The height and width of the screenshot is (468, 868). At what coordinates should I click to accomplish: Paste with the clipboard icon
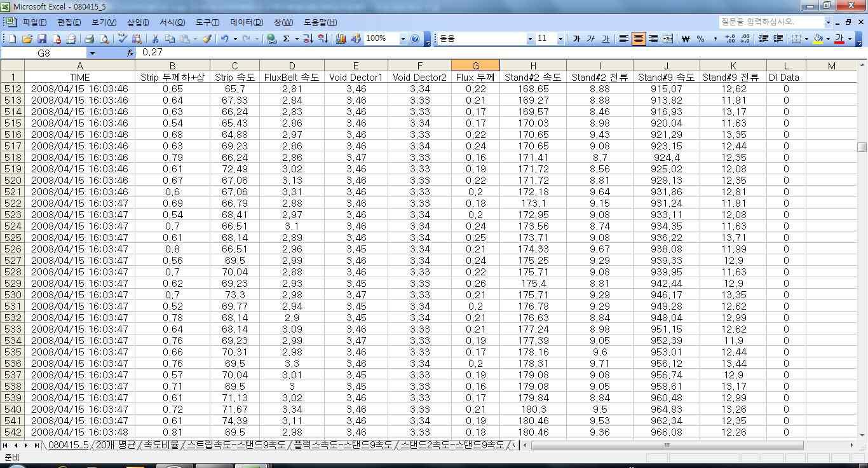tap(184, 39)
